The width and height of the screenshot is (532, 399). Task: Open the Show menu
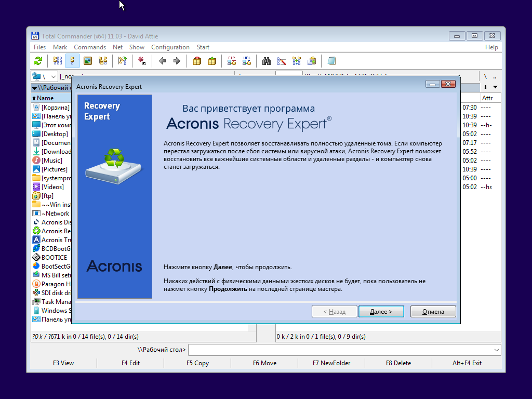137,47
